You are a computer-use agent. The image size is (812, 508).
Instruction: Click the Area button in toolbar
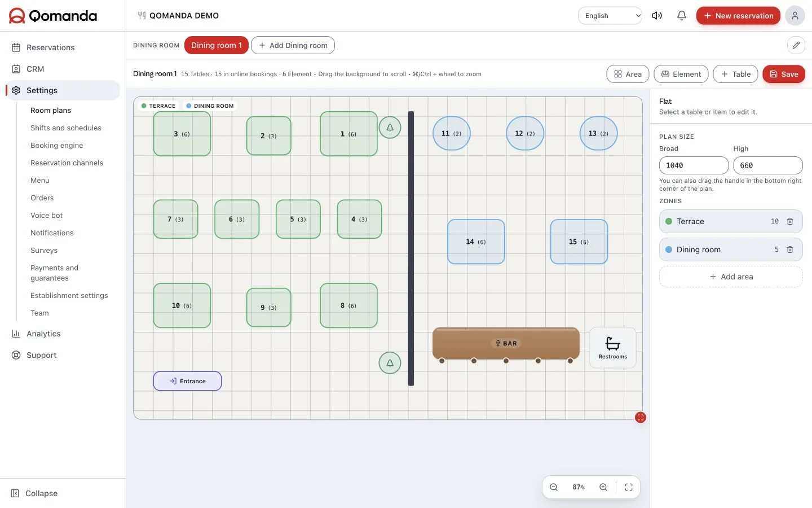(x=628, y=74)
